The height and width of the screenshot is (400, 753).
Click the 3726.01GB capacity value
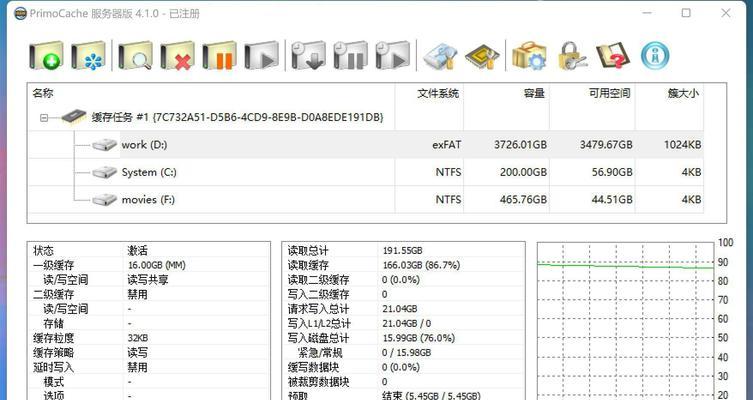520,145
